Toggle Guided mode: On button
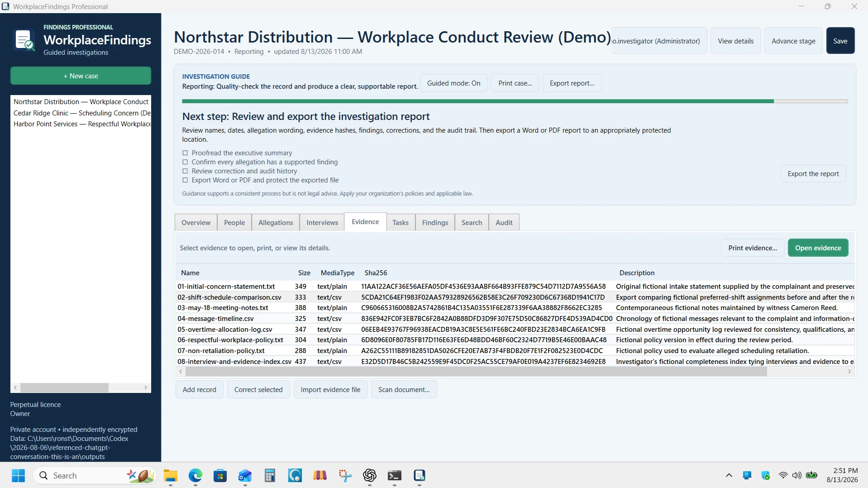This screenshot has height=488, width=868. [453, 83]
